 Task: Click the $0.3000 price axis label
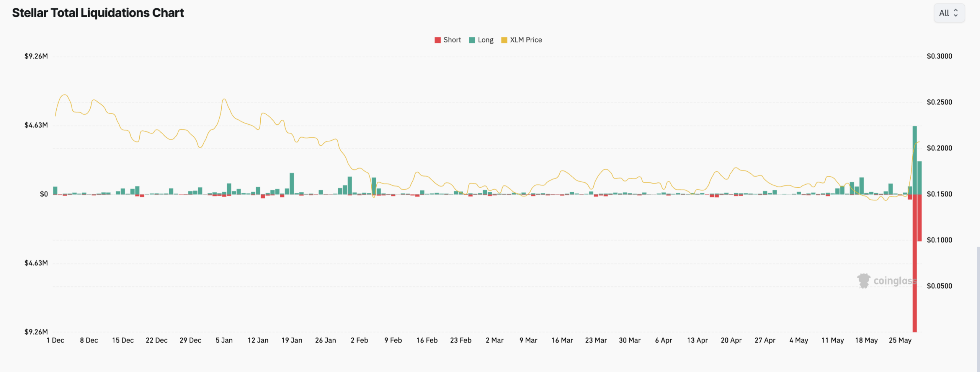point(939,56)
